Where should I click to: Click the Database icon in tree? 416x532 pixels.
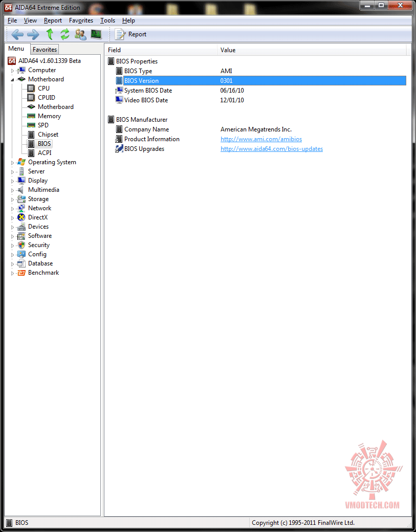pos(21,263)
